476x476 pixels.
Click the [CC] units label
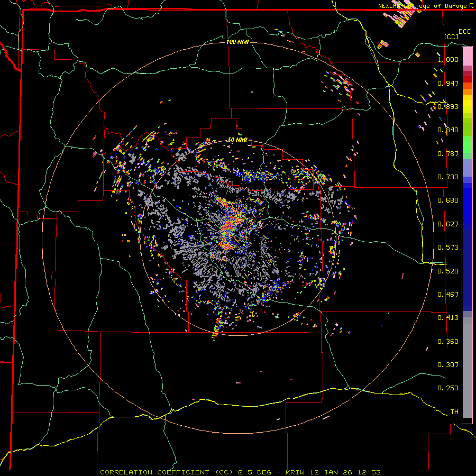point(451,36)
